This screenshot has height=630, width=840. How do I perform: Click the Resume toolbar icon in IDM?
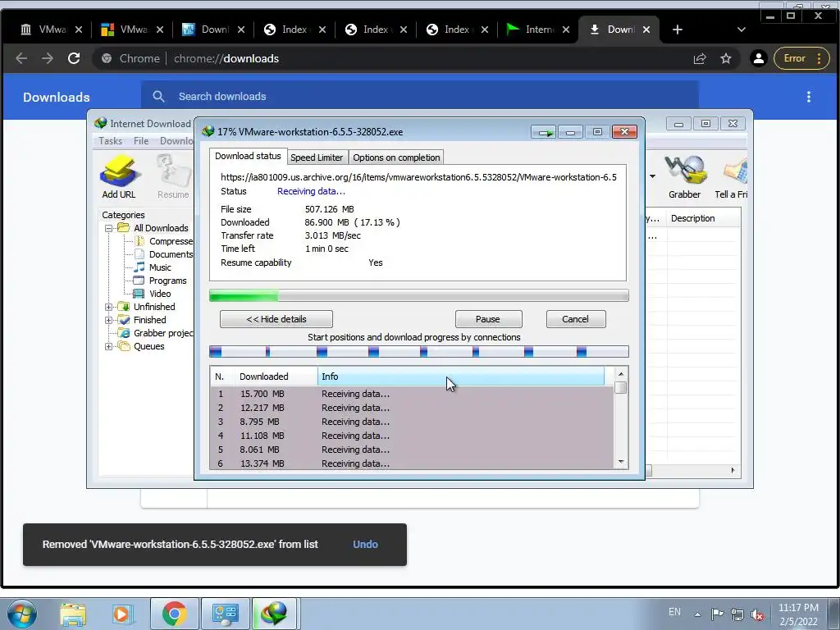[x=172, y=177]
